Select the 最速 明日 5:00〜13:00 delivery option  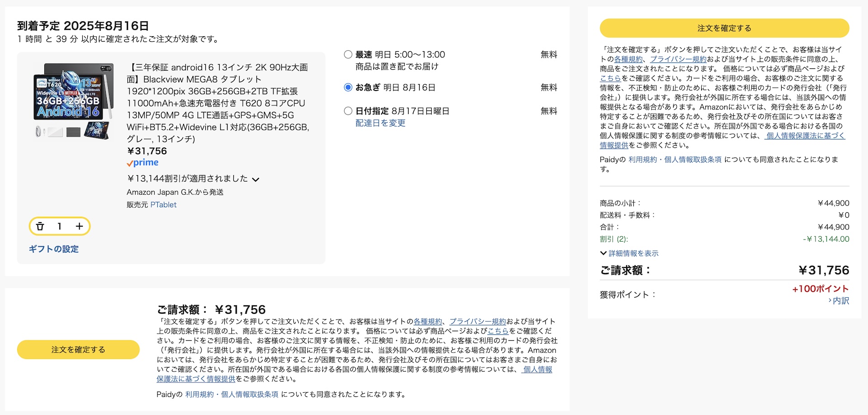(x=348, y=55)
